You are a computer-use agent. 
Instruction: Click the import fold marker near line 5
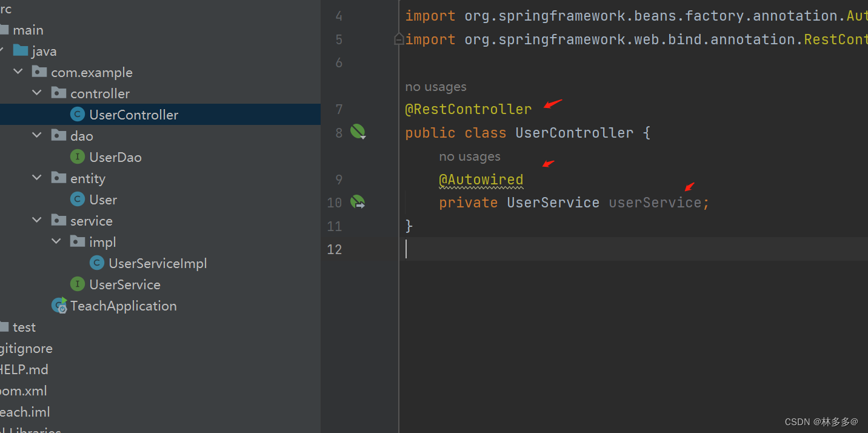click(x=398, y=38)
